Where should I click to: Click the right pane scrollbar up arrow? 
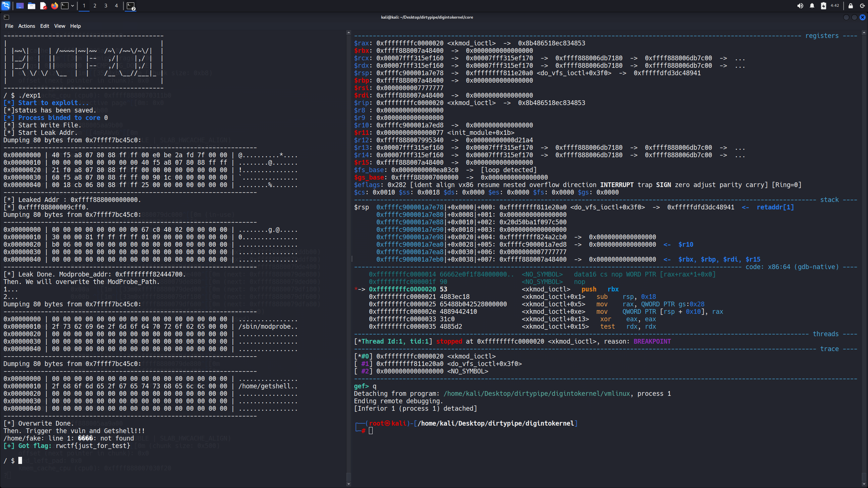tap(864, 33)
